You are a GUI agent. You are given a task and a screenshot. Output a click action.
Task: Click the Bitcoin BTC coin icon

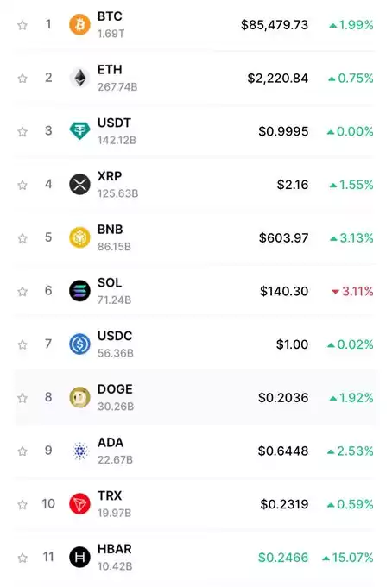tap(79, 25)
